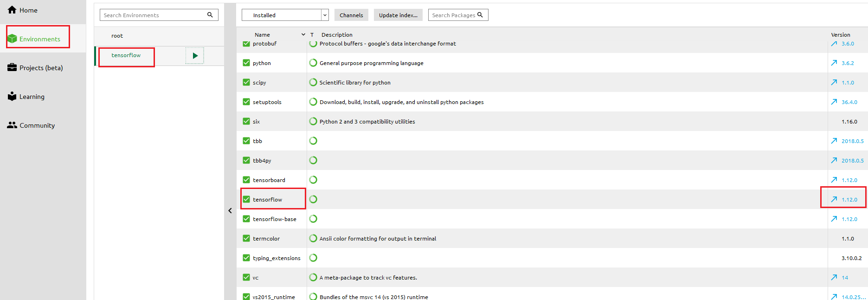Screen dimensions: 868x300
Task: Open the Installed filter dropdown
Action: click(x=285, y=15)
